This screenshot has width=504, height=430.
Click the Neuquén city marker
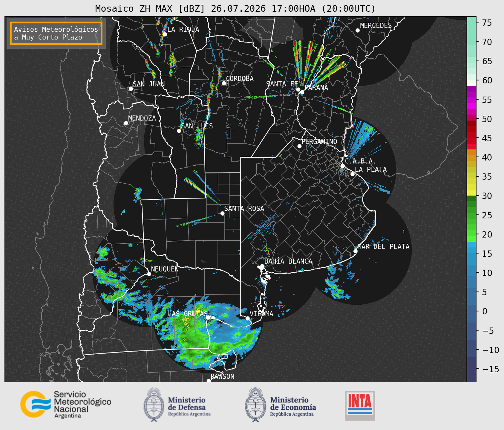coord(149,274)
